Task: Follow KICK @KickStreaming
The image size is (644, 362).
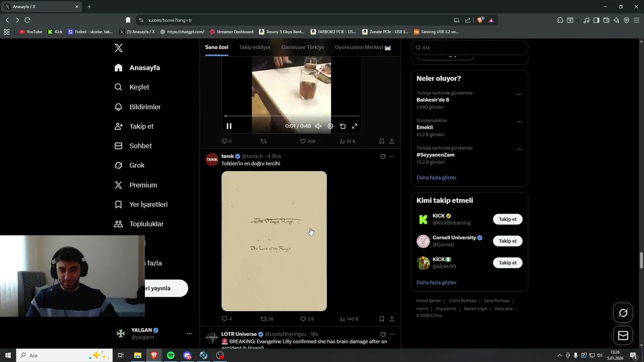Action: pos(508,219)
